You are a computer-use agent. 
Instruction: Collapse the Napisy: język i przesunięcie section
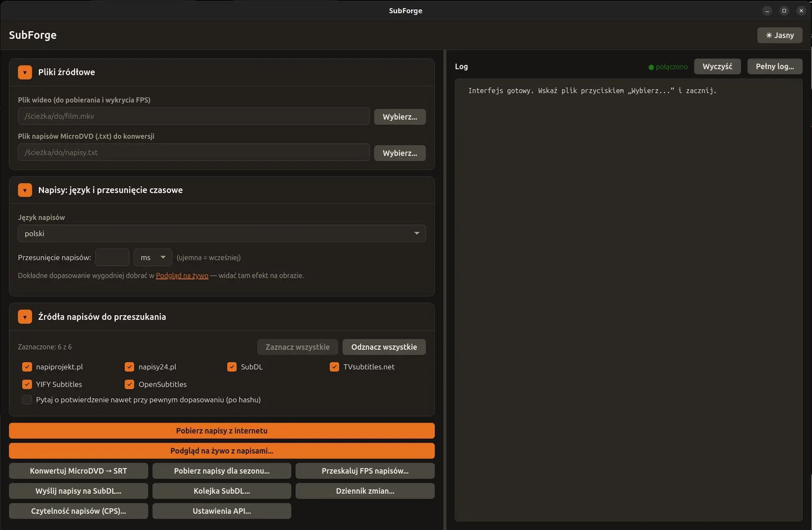[x=25, y=190]
